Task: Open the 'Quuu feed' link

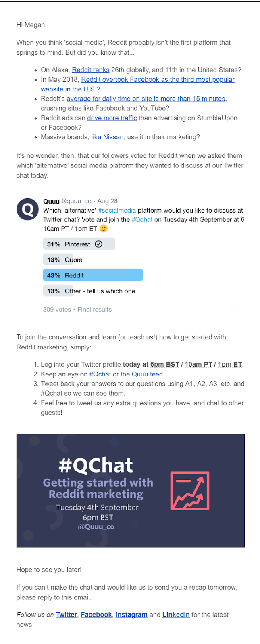Action: coord(147,374)
